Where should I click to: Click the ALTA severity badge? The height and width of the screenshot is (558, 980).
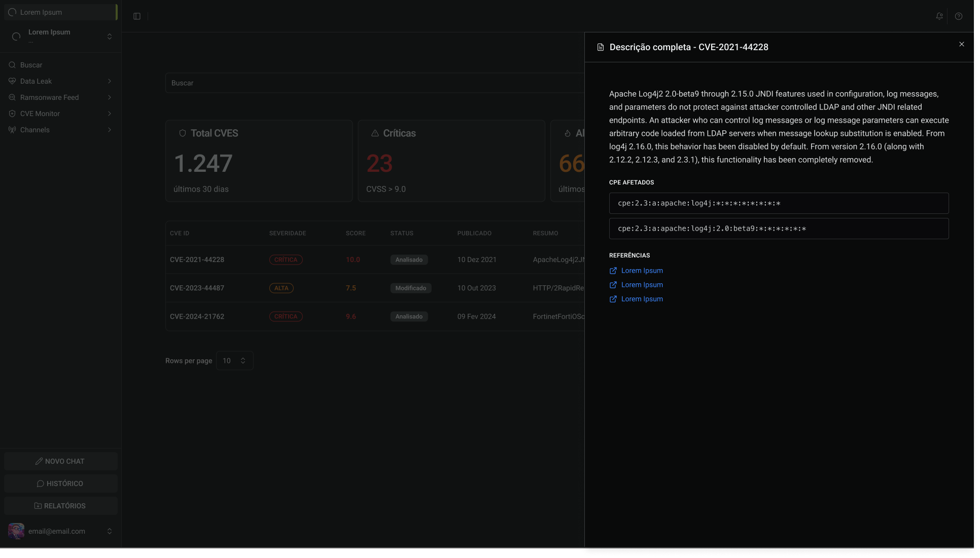[x=282, y=288]
